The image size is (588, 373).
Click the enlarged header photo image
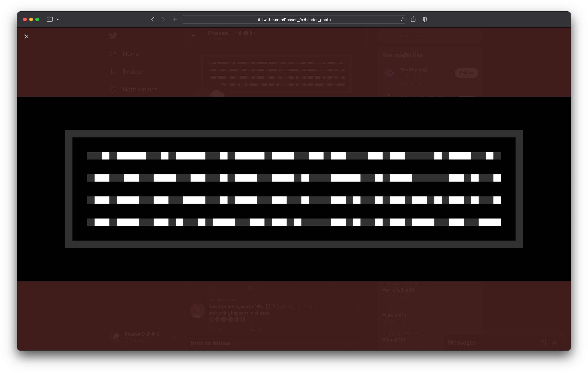pos(294,189)
